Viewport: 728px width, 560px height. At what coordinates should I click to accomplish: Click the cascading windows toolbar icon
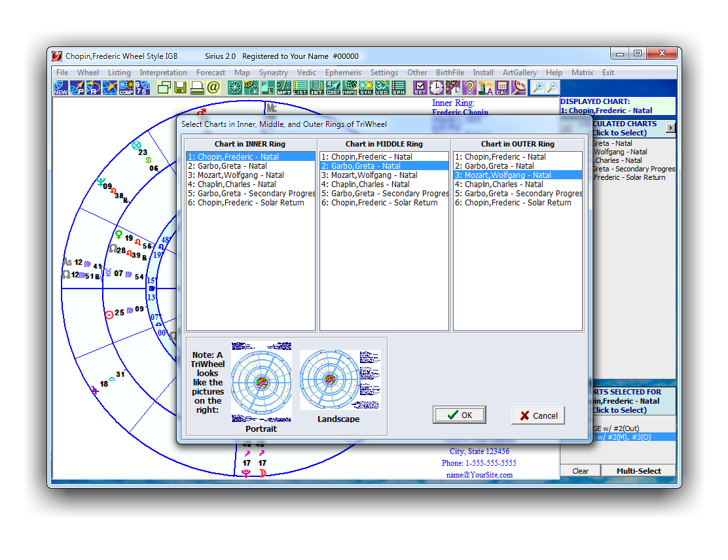(x=164, y=87)
